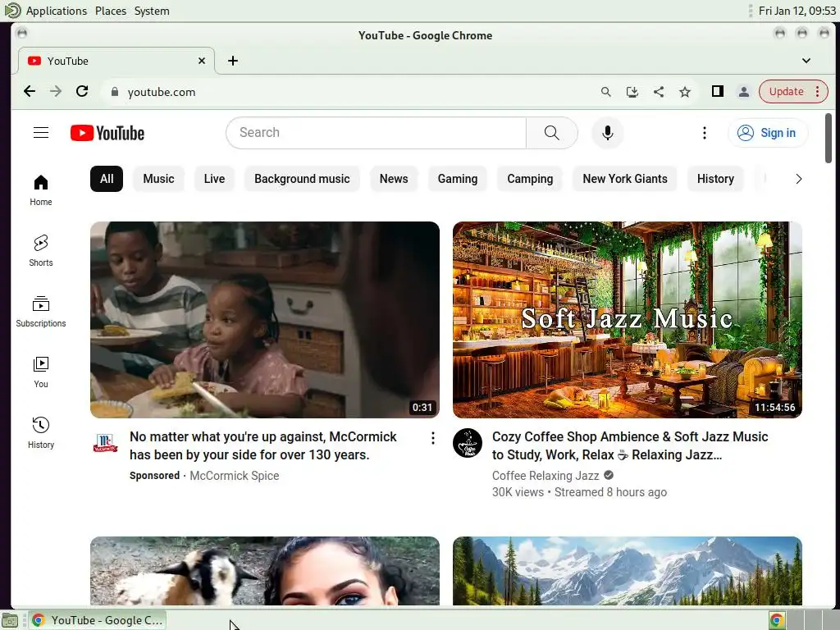Select the Camping category chip
Screen dimensions: 840x630
click(531, 179)
